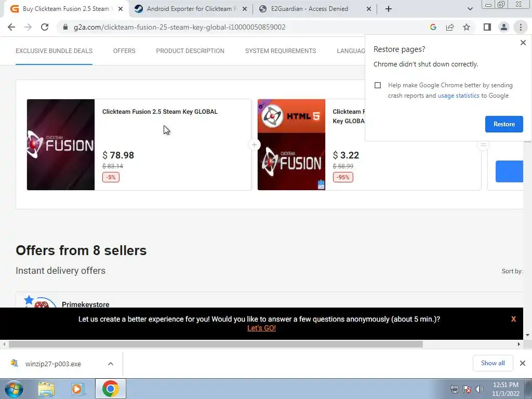Image resolution: width=532 pixels, height=399 pixels.
Task: Click the -95% discount badge
Action: [x=343, y=177]
